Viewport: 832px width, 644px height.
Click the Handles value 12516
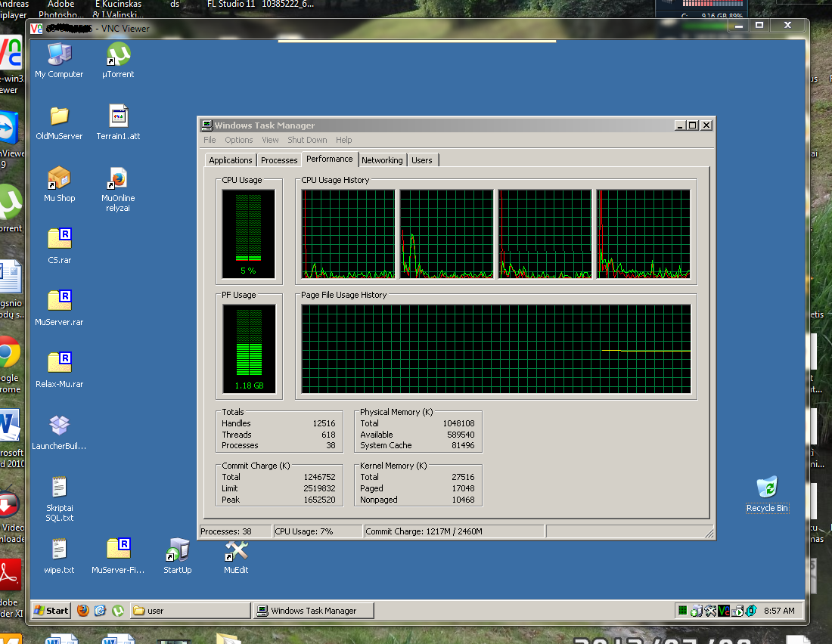pyautogui.click(x=324, y=423)
